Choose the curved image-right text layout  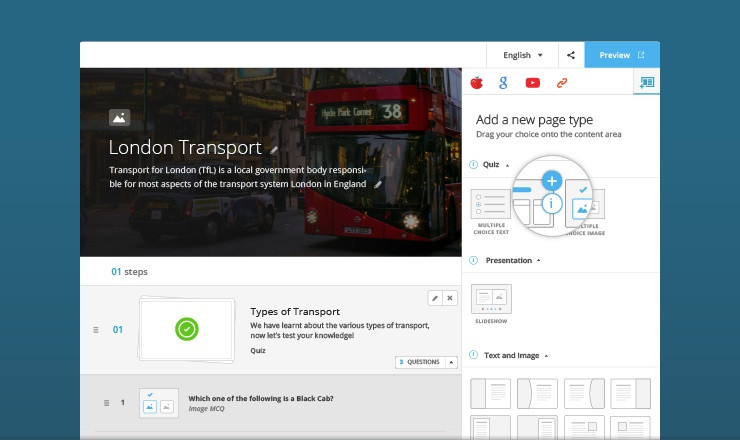584,393
